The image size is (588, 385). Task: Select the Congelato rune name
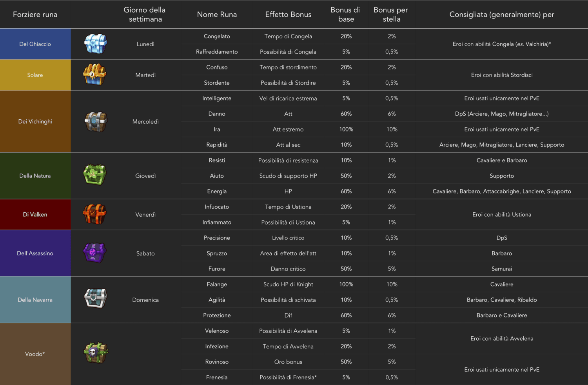217,36
